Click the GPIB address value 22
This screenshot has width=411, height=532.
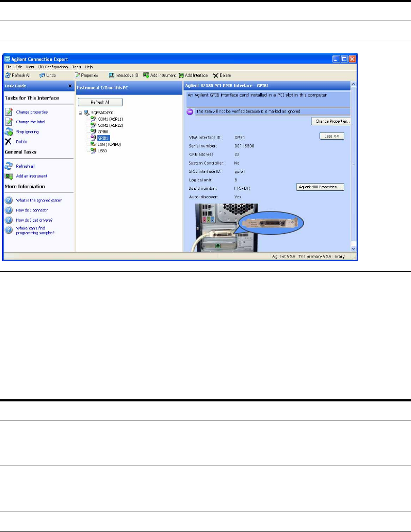(x=237, y=154)
